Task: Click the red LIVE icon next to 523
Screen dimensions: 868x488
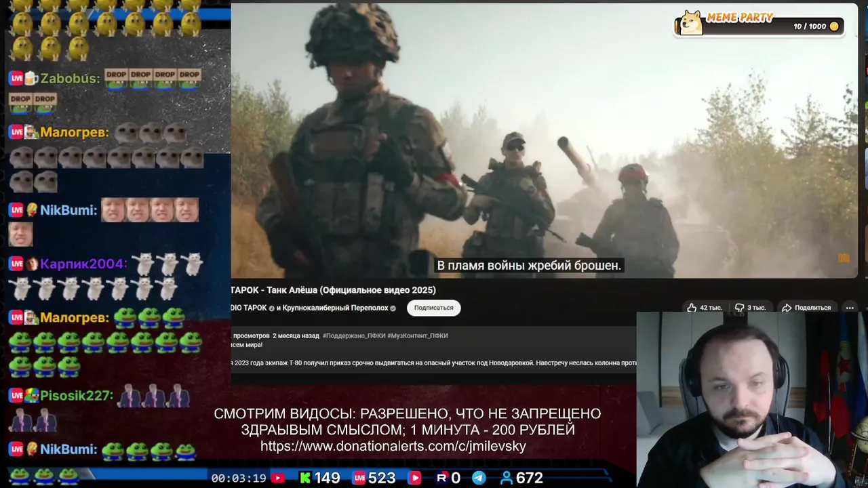Action: [x=359, y=478]
